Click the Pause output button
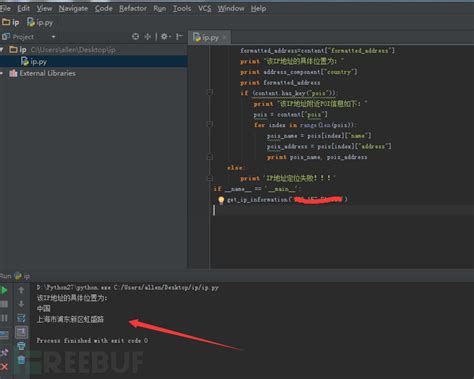The height and width of the screenshot is (379, 474). point(4,318)
